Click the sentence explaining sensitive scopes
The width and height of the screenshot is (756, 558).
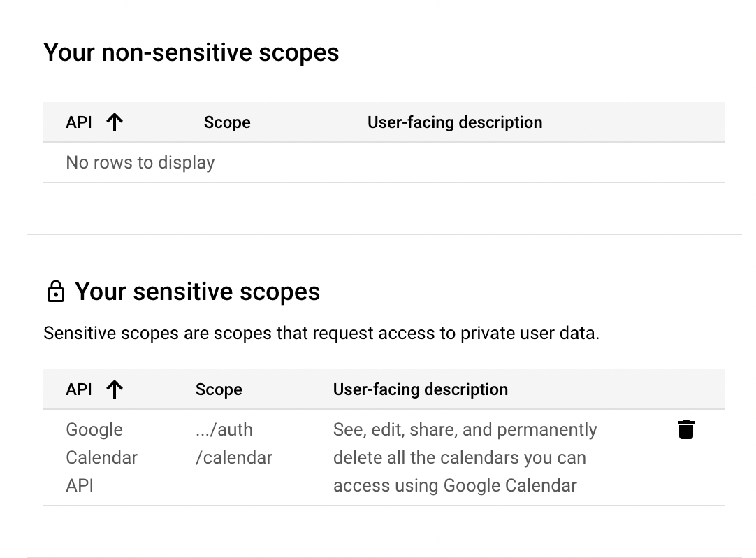(321, 333)
